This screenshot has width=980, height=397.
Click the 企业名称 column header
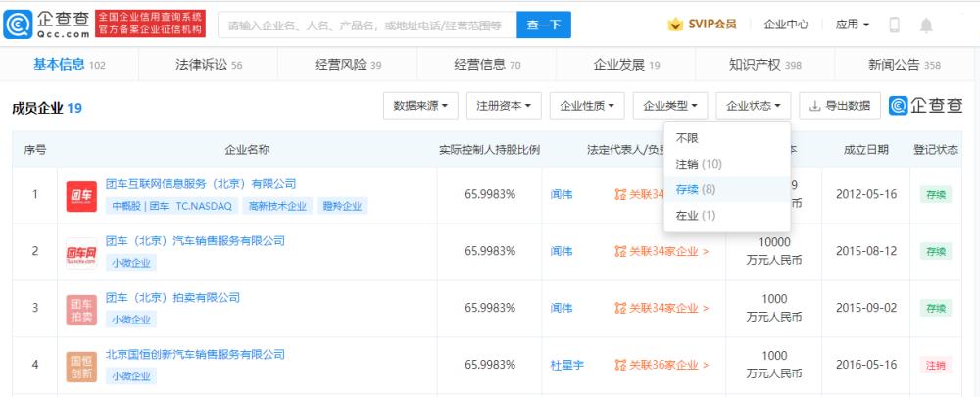(x=247, y=150)
